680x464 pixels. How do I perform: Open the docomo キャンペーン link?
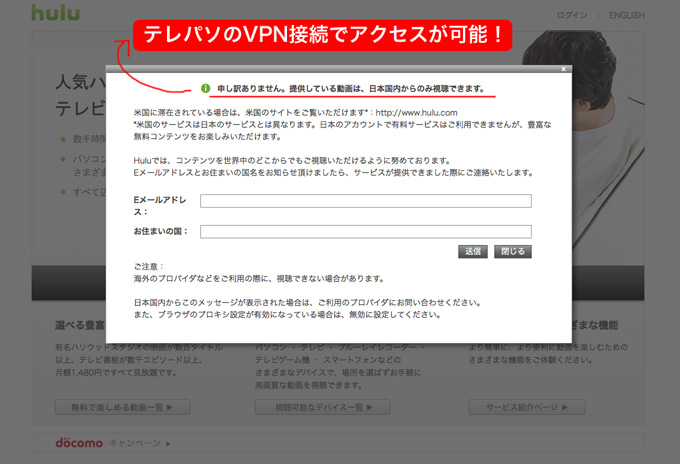click(140, 443)
